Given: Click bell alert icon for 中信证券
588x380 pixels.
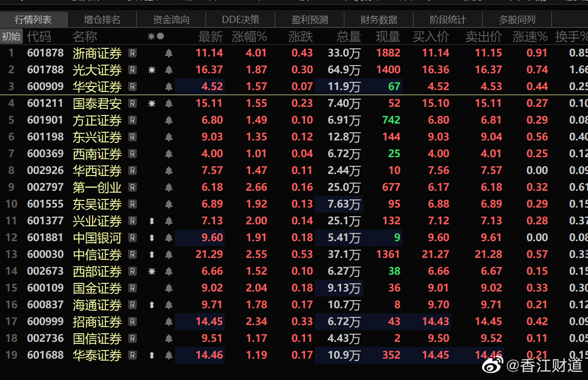Looking at the screenshot, I should [169, 255].
